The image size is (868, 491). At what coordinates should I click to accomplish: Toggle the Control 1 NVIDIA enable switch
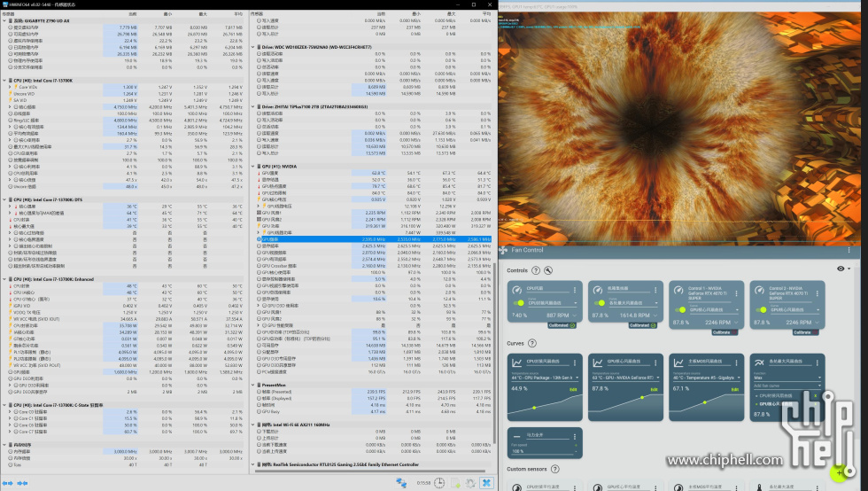point(680,310)
